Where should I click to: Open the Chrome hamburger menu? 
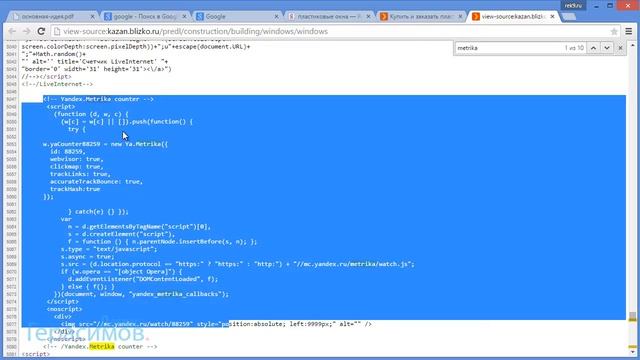coord(629,31)
